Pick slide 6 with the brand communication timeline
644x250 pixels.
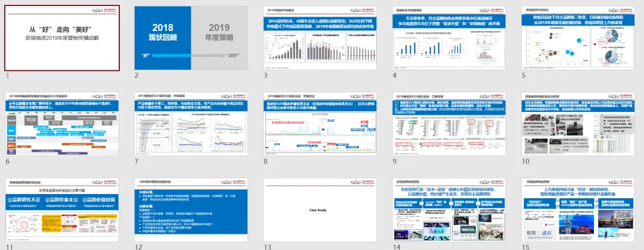click(63, 124)
